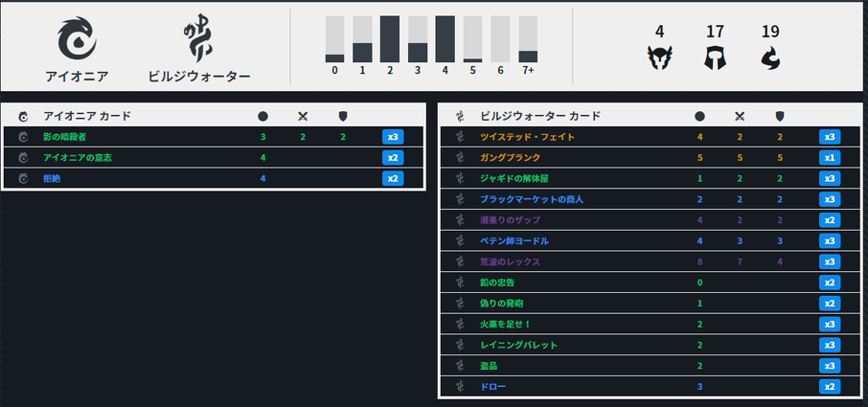Click the region icon in 潮乗りのザップ row
The height and width of the screenshot is (407, 868).
(460, 220)
